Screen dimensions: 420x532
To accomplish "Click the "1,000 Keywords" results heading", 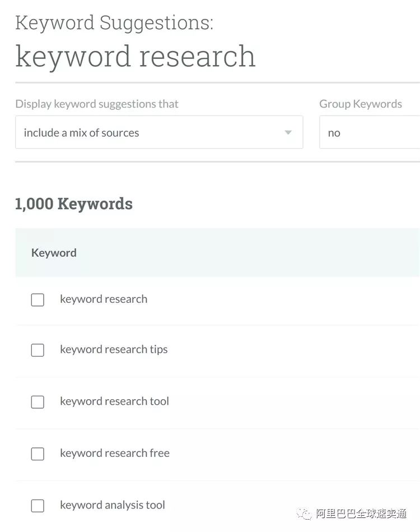I will 74,203.
